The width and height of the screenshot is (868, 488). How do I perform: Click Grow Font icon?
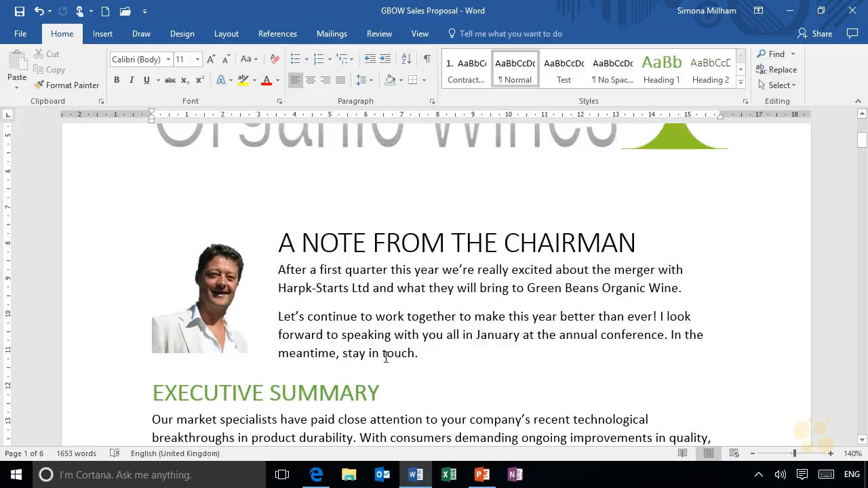(211, 59)
